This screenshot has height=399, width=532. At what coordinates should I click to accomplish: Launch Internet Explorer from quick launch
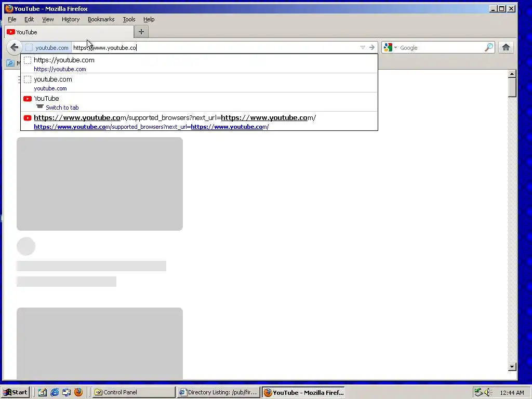(54, 392)
